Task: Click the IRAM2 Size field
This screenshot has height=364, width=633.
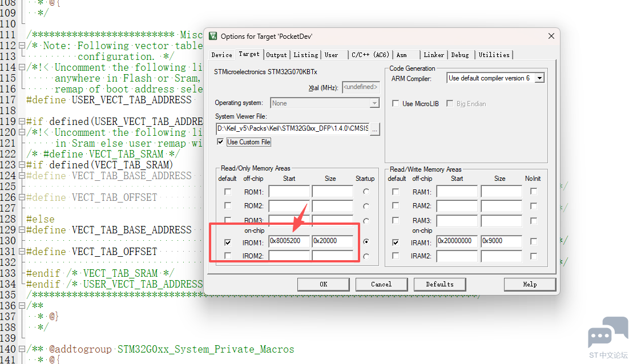Action: [x=501, y=256]
